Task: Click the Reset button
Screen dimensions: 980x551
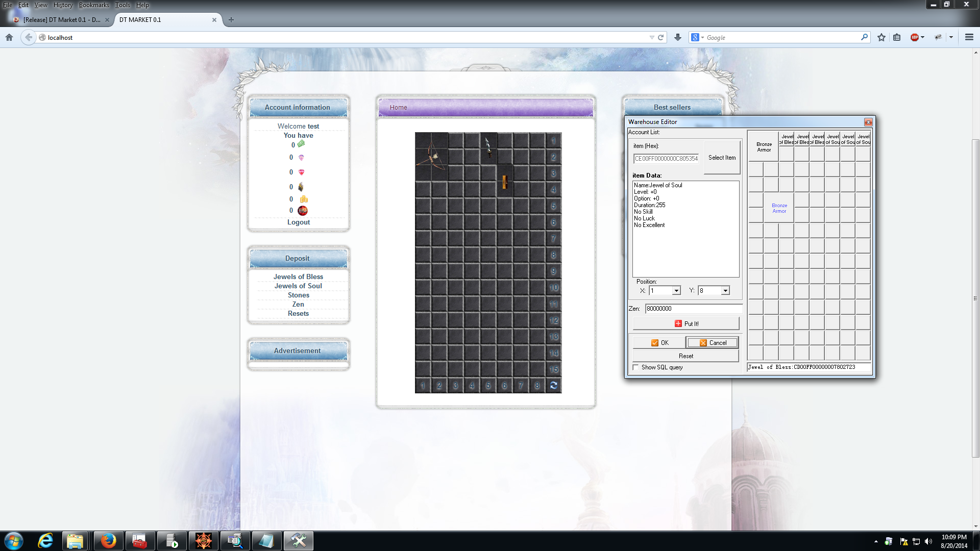Action: click(686, 356)
